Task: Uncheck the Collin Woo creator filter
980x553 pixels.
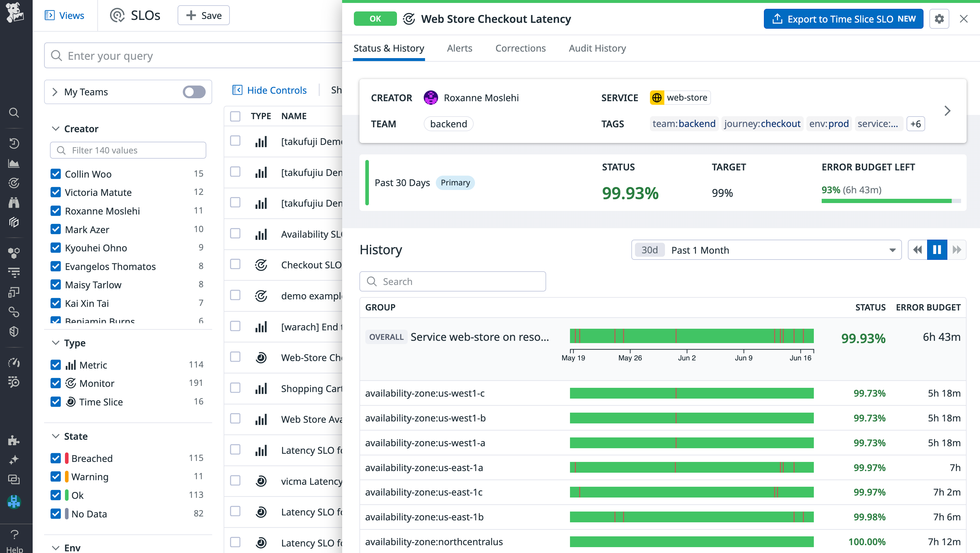Action: coord(55,174)
